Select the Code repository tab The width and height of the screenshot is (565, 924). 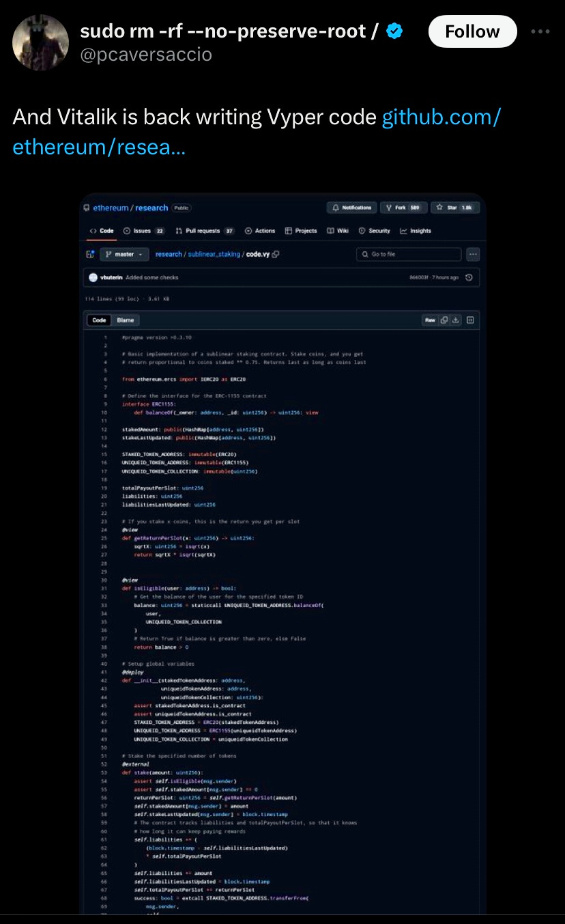(x=102, y=231)
